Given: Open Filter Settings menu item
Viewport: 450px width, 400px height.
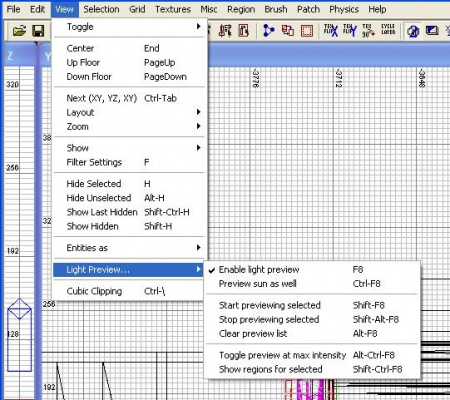Looking at the screenshot, I should click(x=129, y=162).
